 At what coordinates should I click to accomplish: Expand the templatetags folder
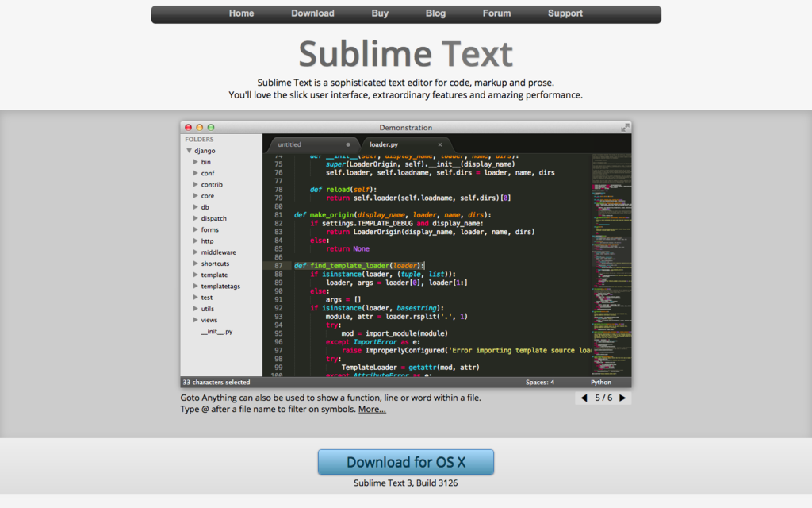[195, 286]
